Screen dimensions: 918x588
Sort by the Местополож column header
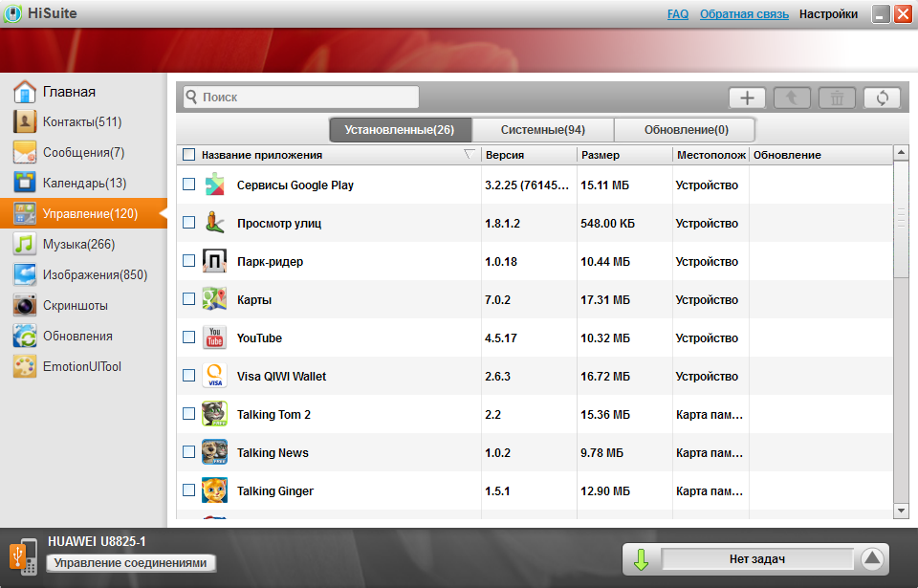pos(710,155)
